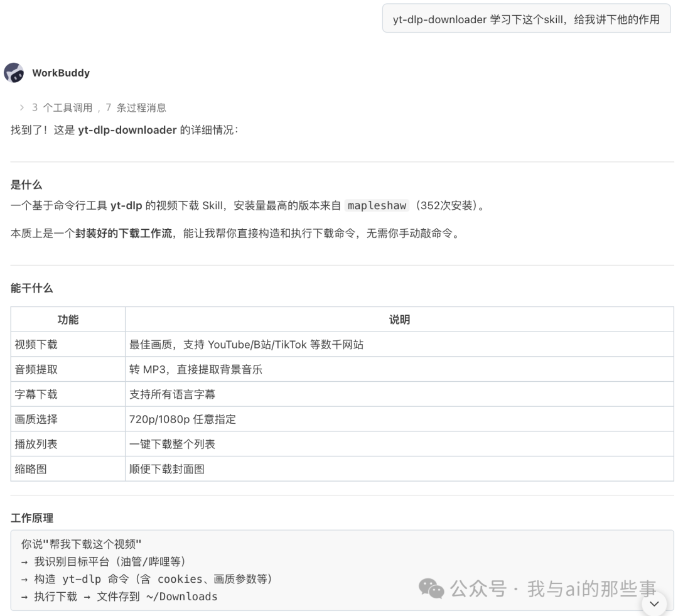Click the 顺便下载封面图 cell

399,469
